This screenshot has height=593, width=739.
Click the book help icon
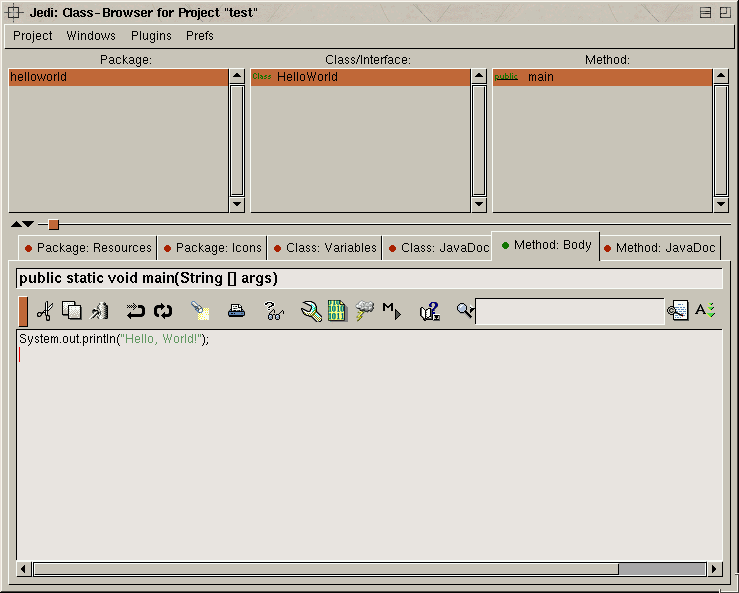pos(430,311)
